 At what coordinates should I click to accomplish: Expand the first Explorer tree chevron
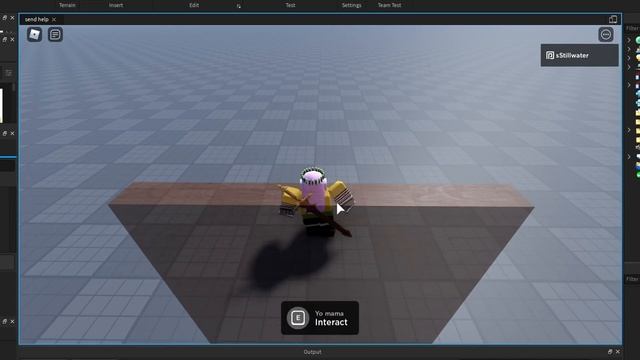[x=629, y=40]
